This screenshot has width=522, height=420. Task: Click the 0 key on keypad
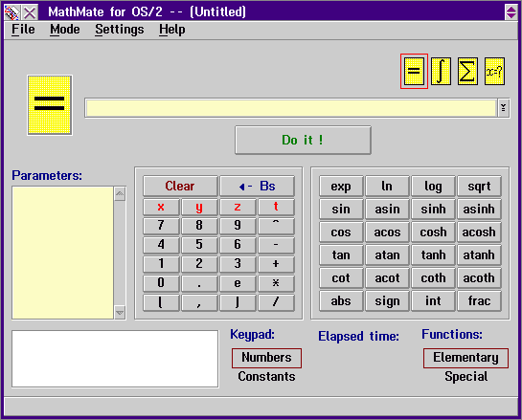[x=161, y=283]
